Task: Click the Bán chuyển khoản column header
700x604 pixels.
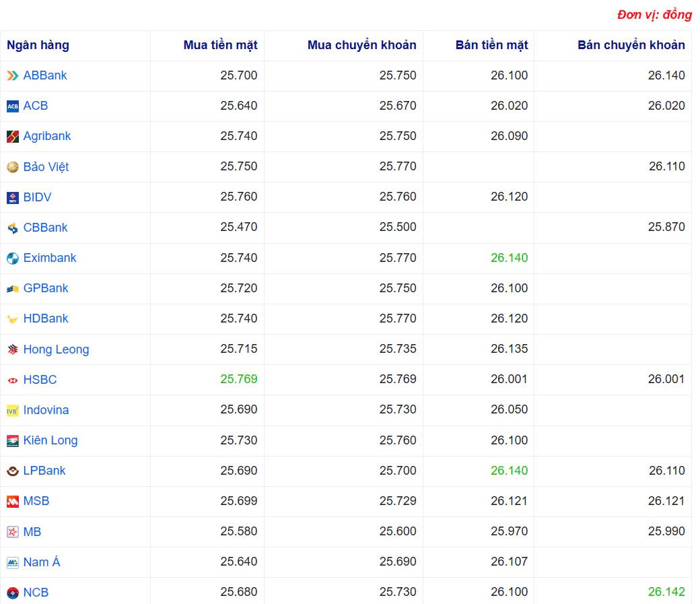Action: point(631,45)
